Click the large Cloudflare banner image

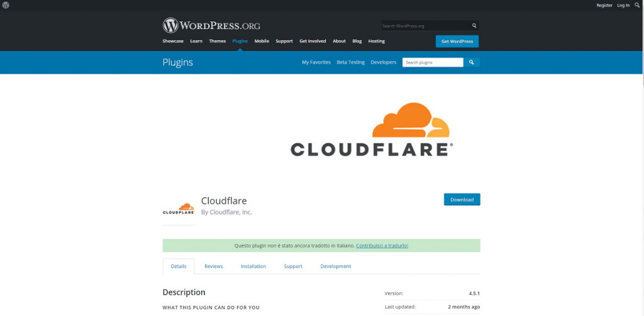(372, 129)
